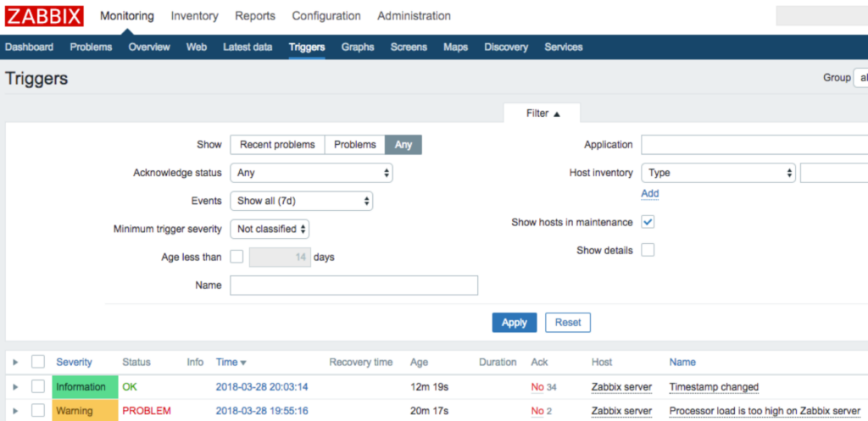Tick the Show details checkbox
Screen dimensions: 868x421
648,250
